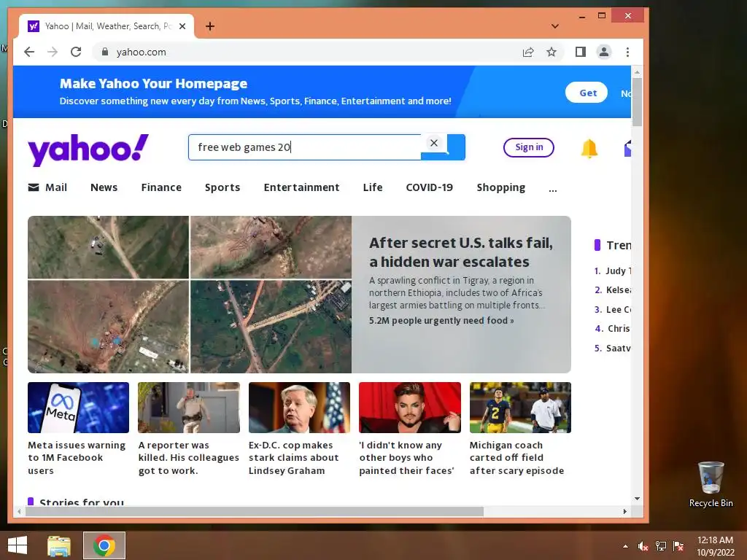Image resolution: width=747 pixels, height=560 pixels.
Task: Close the Yahoo tab
Action: click(182, 26)
